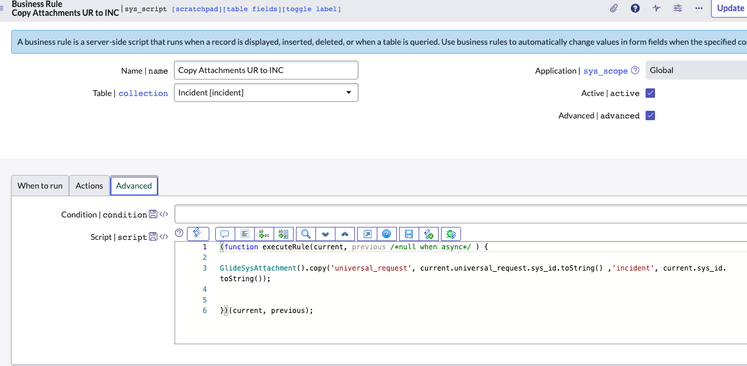Screen dimensions: 747x366
Task: Open the help question mark icon in header
Action: point(635,8)
